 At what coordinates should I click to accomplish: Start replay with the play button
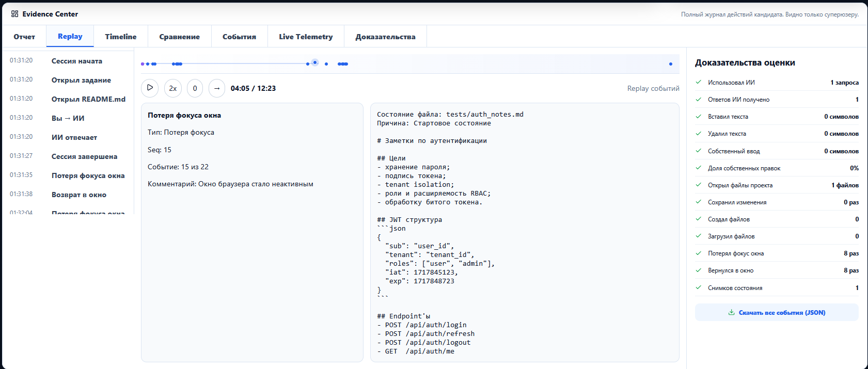point(150,88)
